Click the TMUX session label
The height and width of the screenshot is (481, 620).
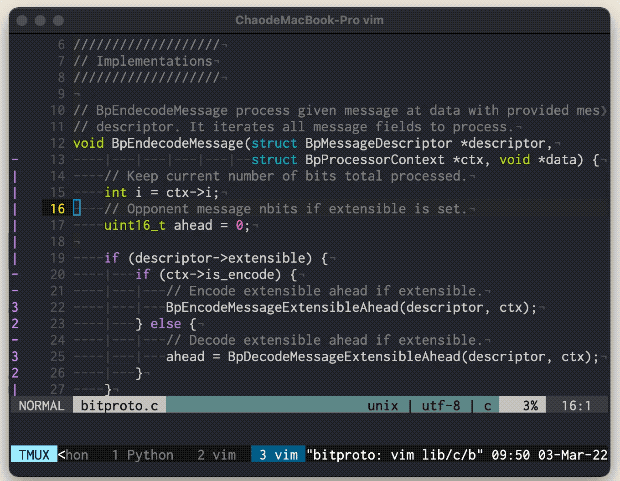[x=34, y=455]
